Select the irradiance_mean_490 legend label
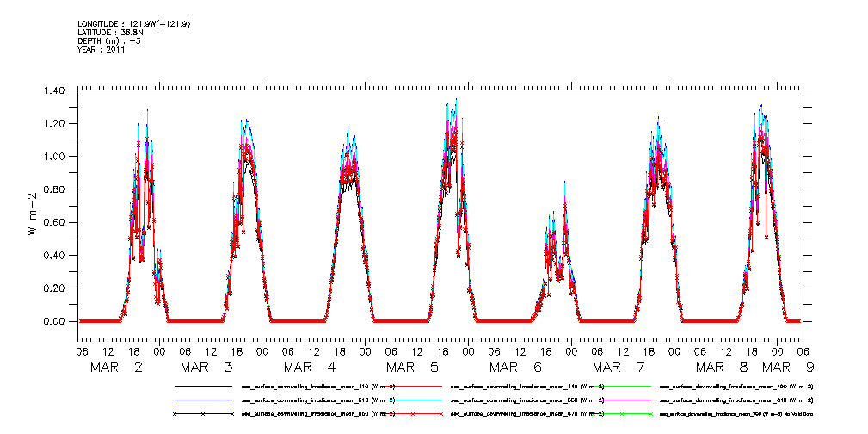The image size is (868, 434). pyautogui.click(x=736, y=386)
